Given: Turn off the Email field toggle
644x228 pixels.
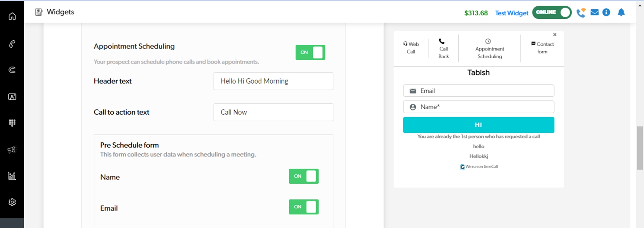Looking at the screenshot, I should click(303, 207).
